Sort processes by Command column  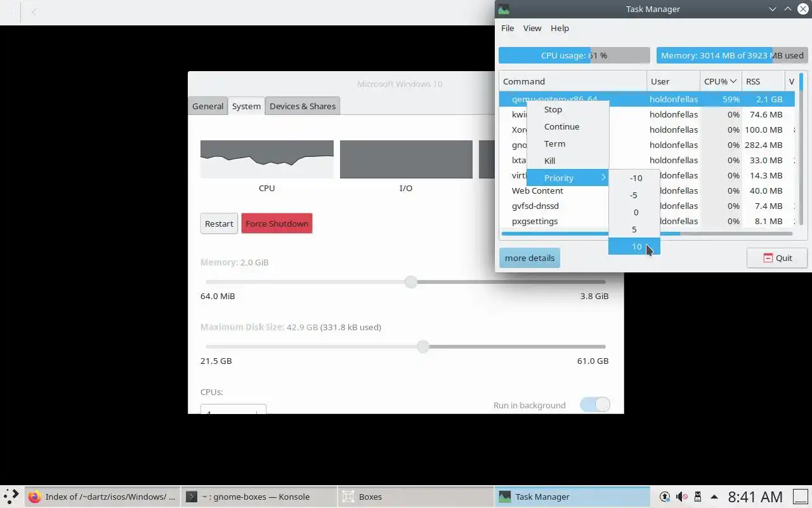tap(573, 81)
